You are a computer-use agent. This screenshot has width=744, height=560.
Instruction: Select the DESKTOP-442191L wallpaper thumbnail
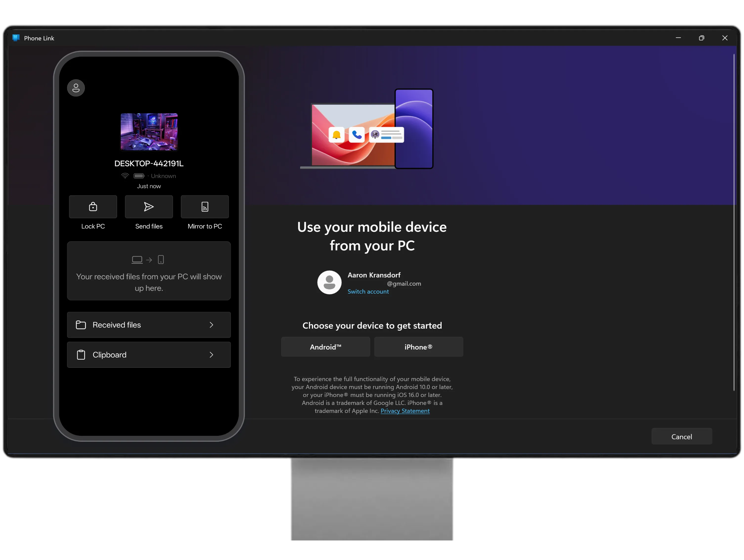pyautogui.click(x=149, y=132)
